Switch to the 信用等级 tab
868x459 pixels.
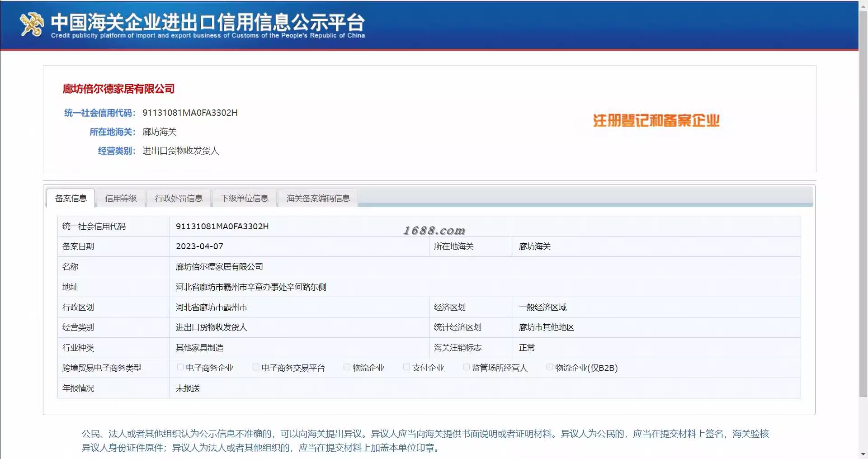(x=121, y=198)
